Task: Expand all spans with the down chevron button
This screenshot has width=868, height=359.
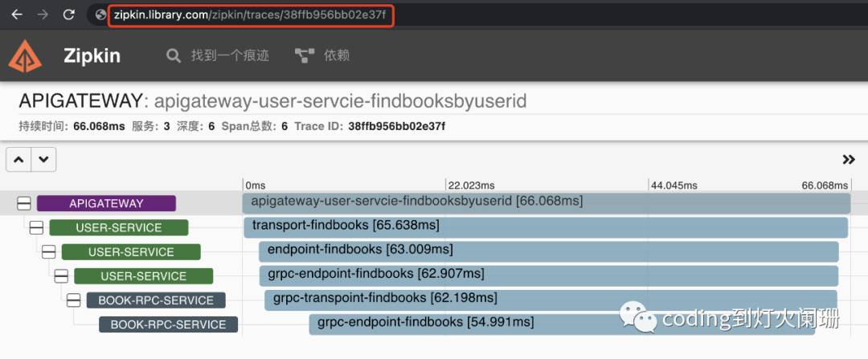Action: [x=43, y=160]
